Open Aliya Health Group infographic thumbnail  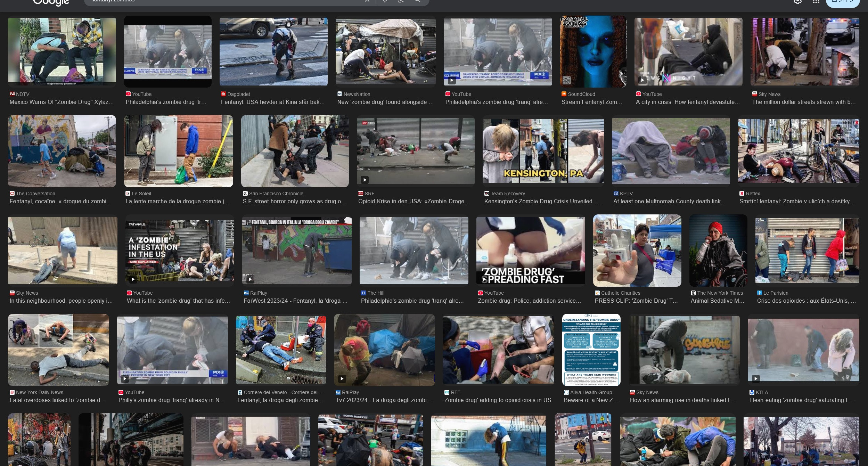pos(591,350)
